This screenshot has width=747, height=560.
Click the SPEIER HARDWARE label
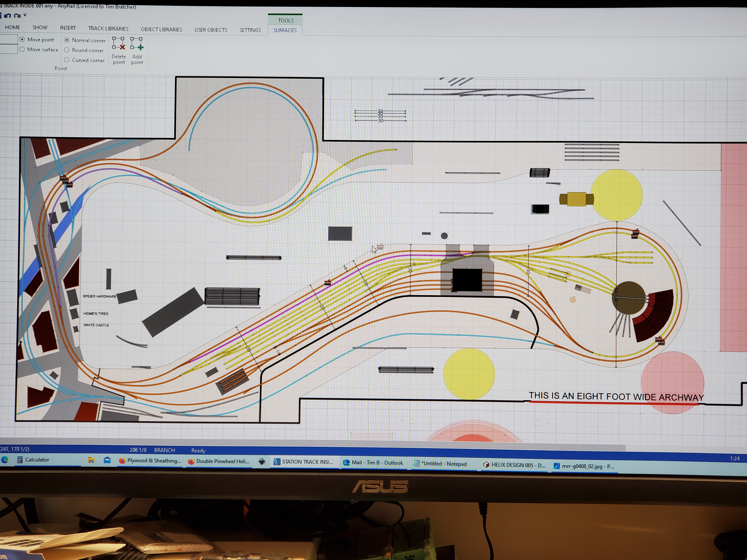pos(99,296)
